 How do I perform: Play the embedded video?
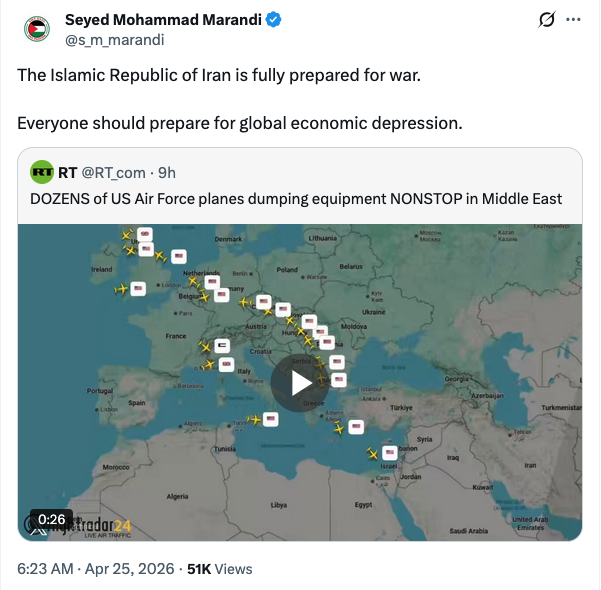(300, 382)
